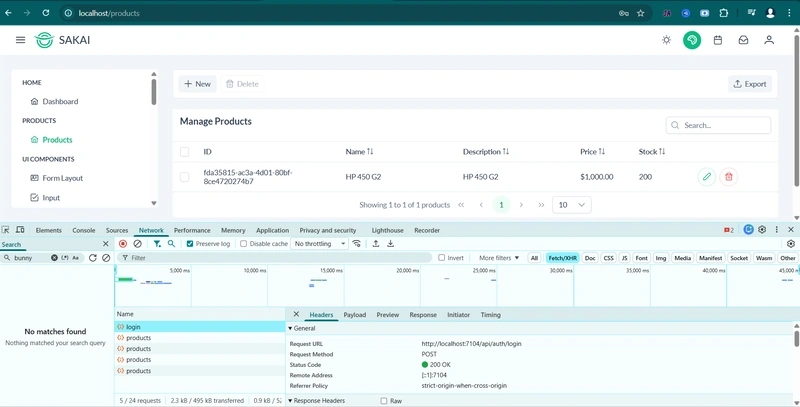Viewport: 800px width, 407px height.
Task: Switch to the Console tab
Action: click(x=84, y=231)
